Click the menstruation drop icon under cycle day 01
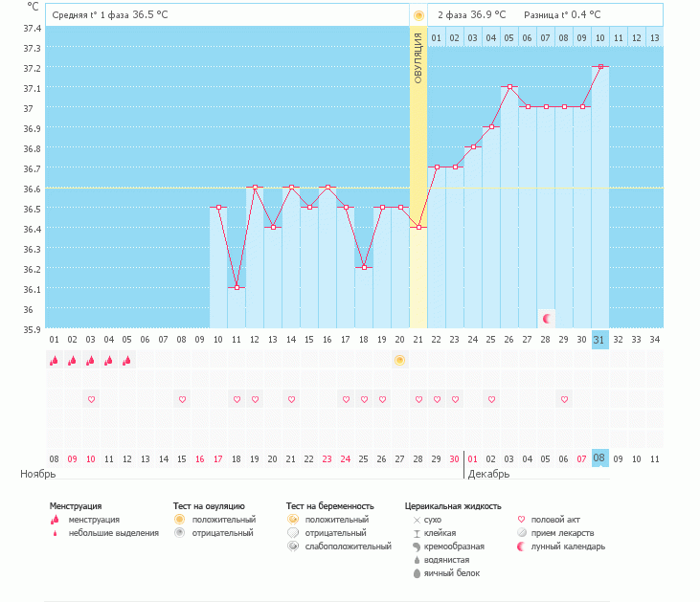The image size is (700, 602). click(x=54, y=360)
